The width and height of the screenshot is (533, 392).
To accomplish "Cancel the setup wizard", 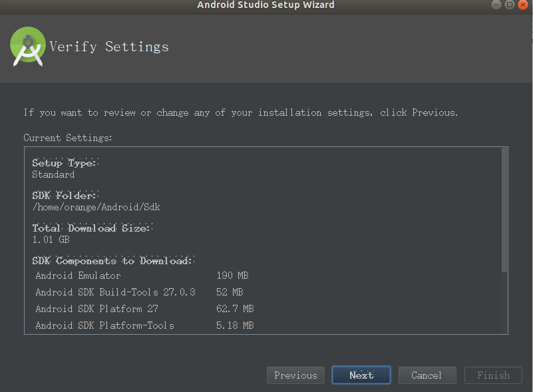I will 427,375.
